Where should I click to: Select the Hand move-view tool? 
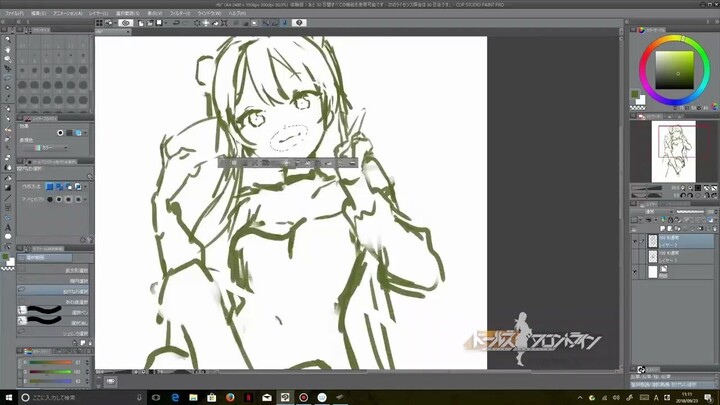point(8,49)
